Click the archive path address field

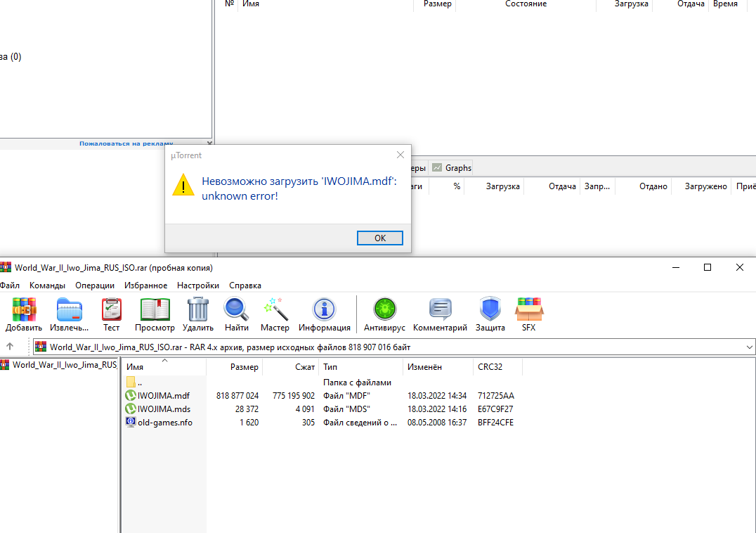click(x=394, y=347)
